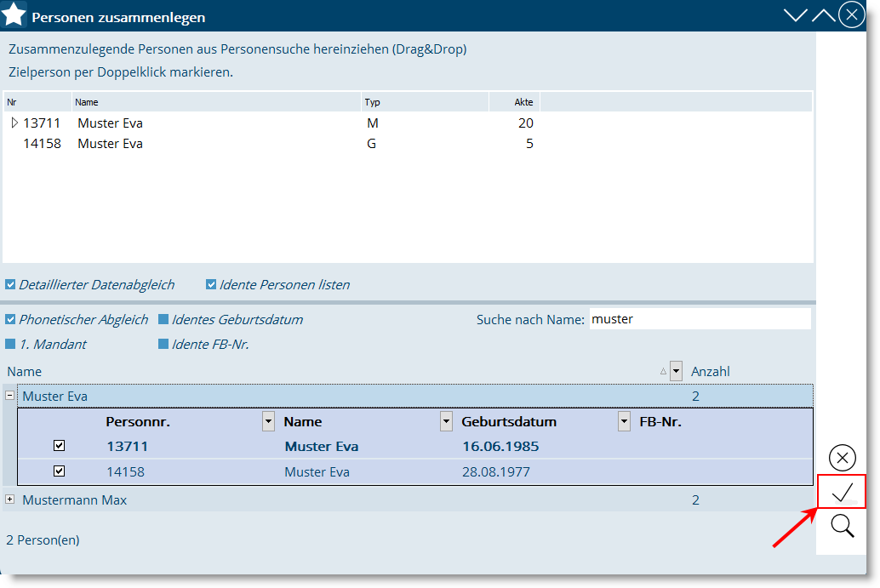Click Typ value M
Viewport: 880px width, 588px height.
tap(373, 123)
